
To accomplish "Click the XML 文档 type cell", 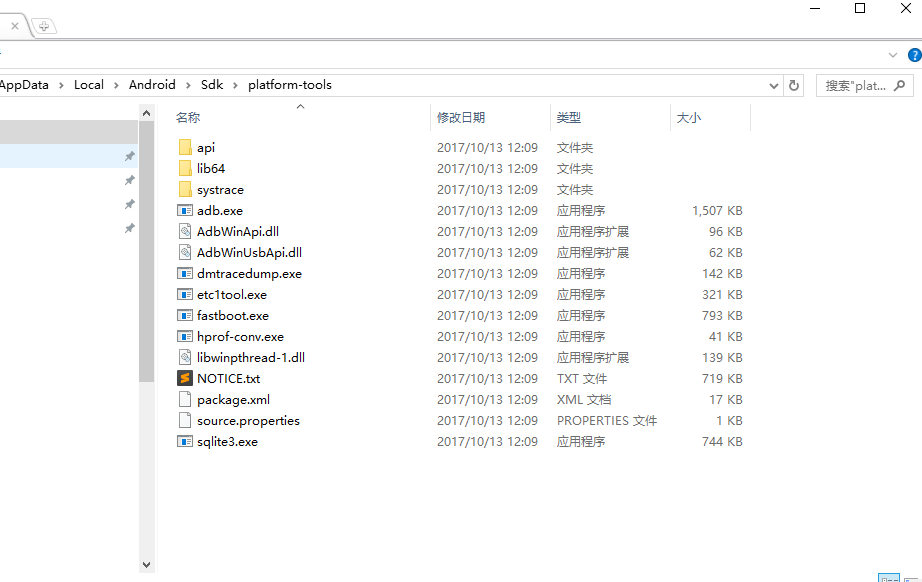I will tap(584, 400).
